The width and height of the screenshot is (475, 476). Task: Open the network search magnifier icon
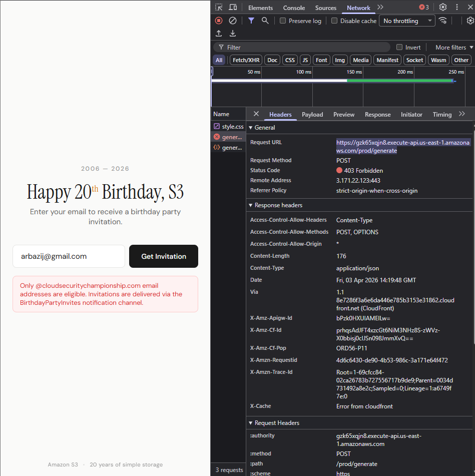coord(265,21)
